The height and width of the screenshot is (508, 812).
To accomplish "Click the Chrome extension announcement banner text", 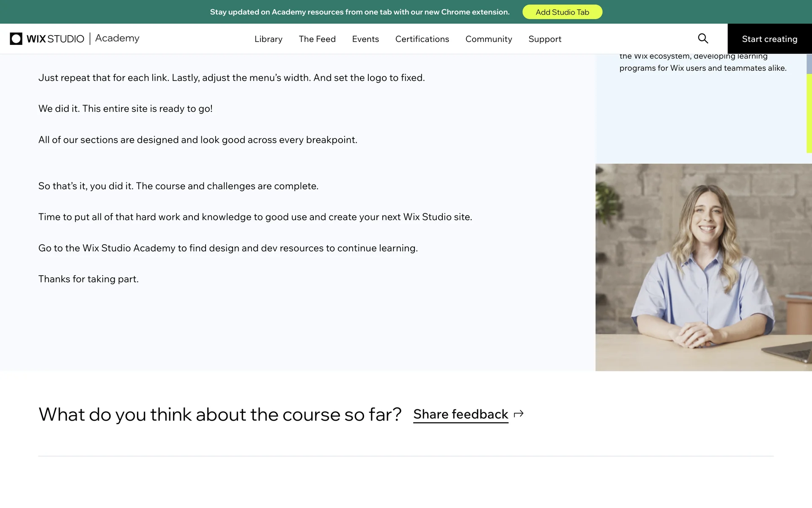I will point(359,12).
